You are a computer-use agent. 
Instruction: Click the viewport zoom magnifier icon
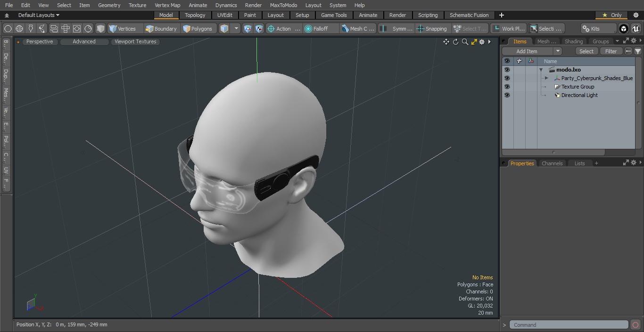(465, 42)
